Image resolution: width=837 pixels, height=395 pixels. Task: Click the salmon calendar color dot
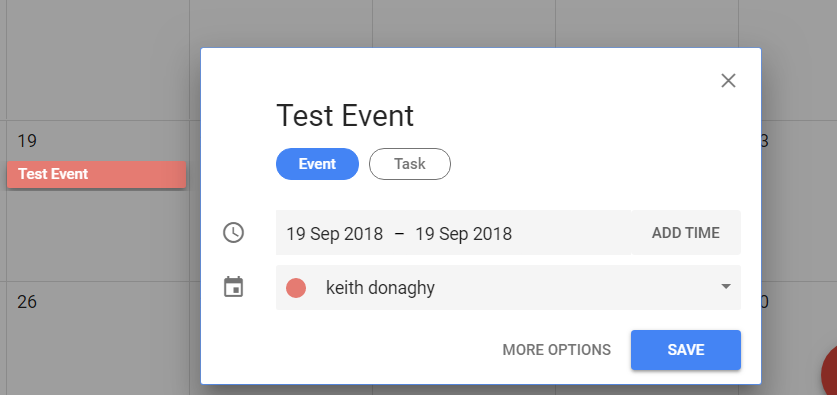point(296,288)
